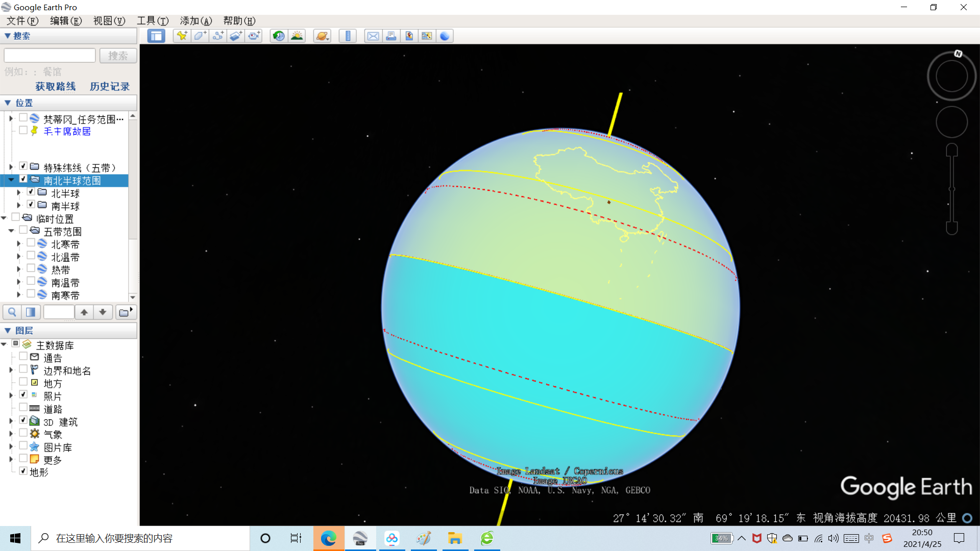Viewport: 980px width, 551px height.
Task: Expand the 北温带 tree node
Action: tap(19, 256)
